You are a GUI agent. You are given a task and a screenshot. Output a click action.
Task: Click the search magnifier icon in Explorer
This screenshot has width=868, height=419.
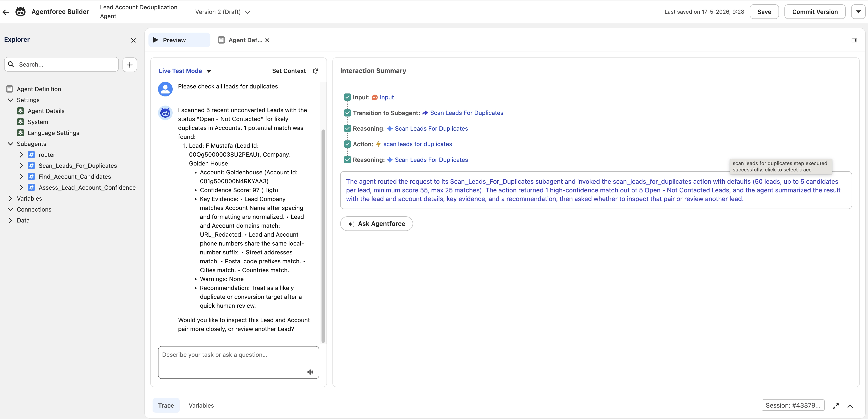[11, 65]
